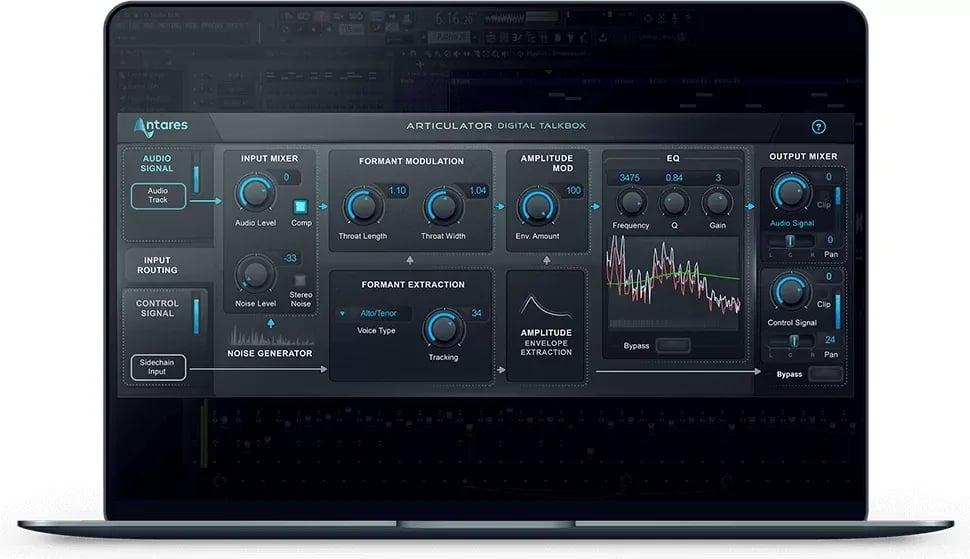The width and height of the screenshot is (970, 559).
Task: Click the Noise Level value -33
Action: tap(290, 258)
